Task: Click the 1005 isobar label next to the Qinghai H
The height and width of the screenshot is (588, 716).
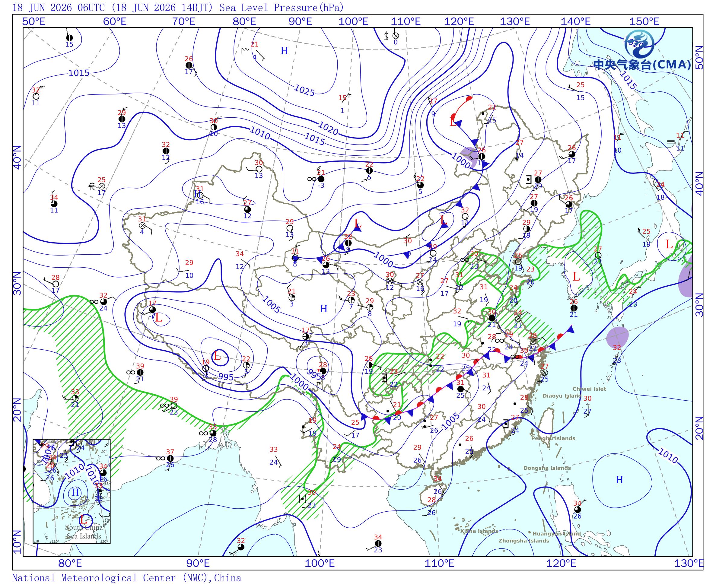Action: [x=271, y=304]
